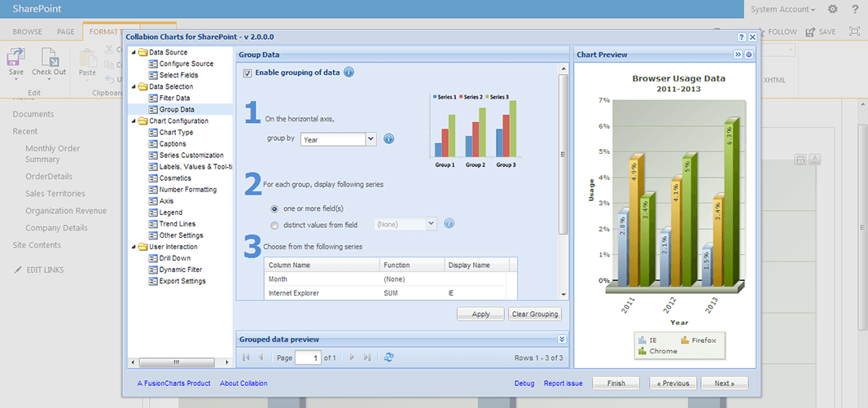
Task: Open Chart Type in the tree
Action: [x=176, y=132]
